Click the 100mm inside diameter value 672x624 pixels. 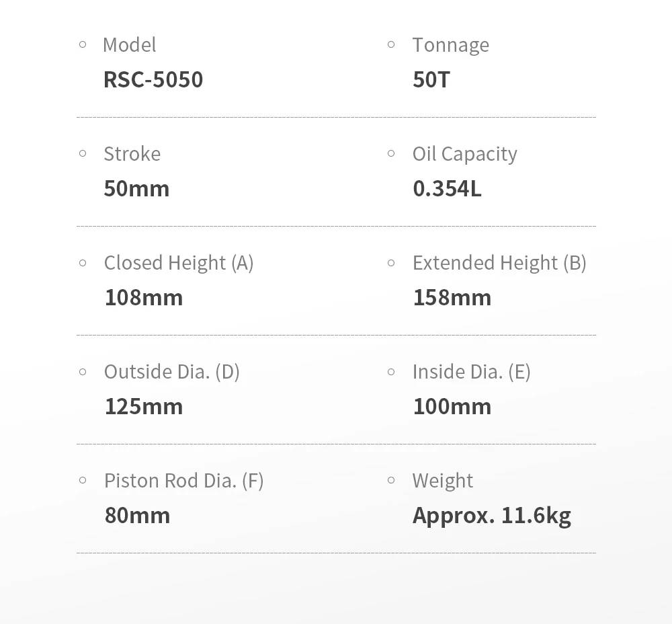pos(452,407)
